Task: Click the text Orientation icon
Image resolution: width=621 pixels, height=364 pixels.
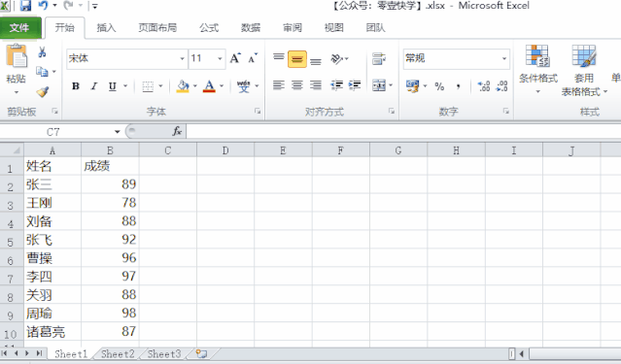Action: (x=336, y=59)
